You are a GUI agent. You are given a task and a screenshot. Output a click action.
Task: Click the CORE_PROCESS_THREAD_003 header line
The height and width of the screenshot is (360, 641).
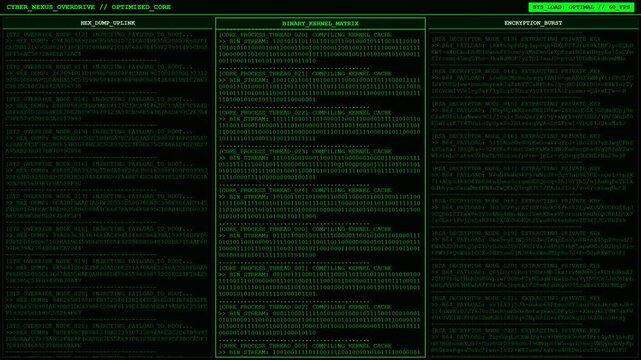coord(305,346)
